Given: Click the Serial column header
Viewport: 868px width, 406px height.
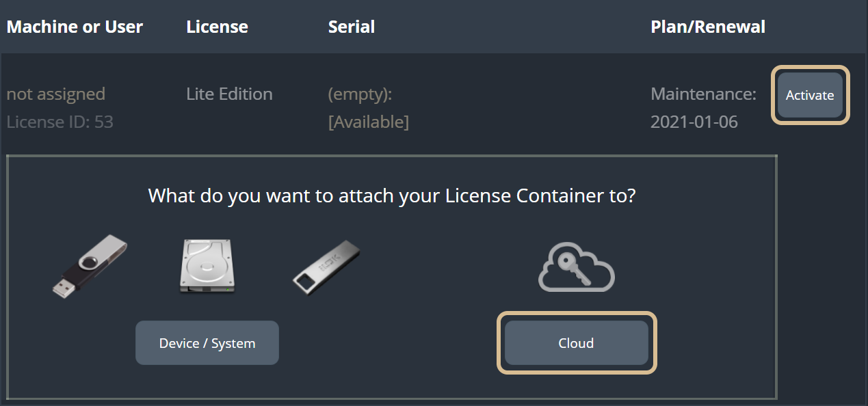Looking at the screenshot, I should tap(352, 27).
